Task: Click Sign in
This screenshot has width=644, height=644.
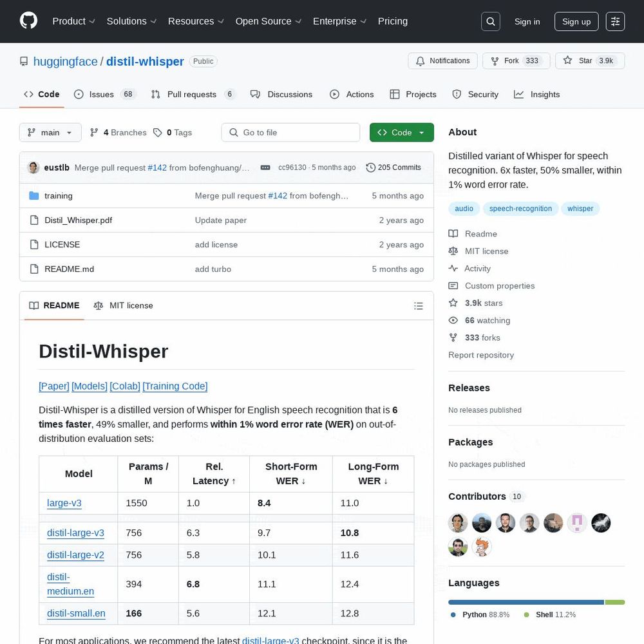Action: coord(527,22)
